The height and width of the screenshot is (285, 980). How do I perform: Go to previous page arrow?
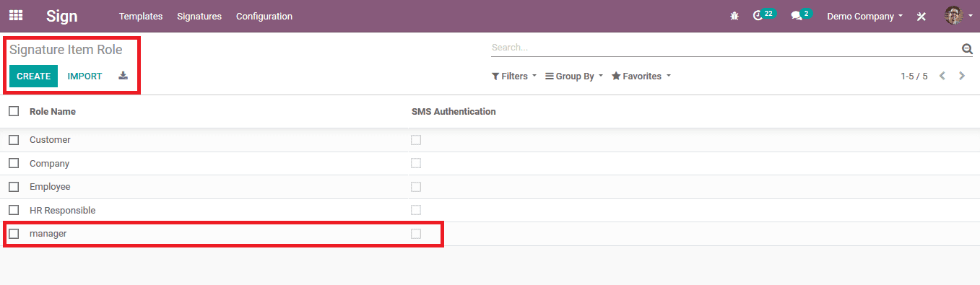pos(942,76)
